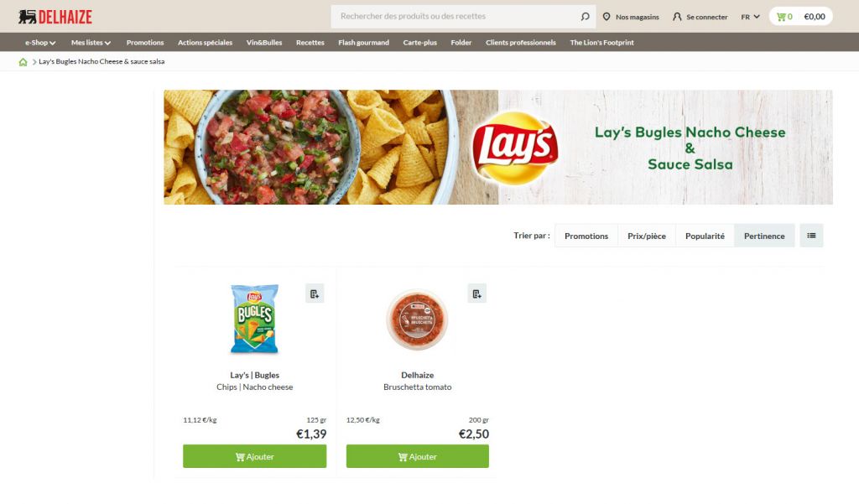Open the FR language selector

[750, 17]
